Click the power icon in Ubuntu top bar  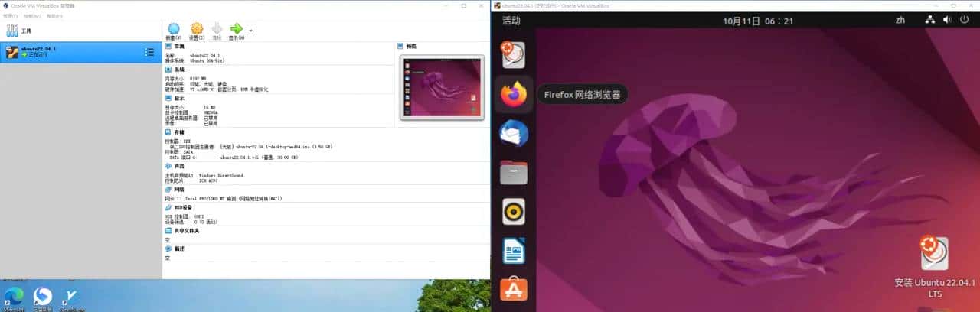click(964, 20)
